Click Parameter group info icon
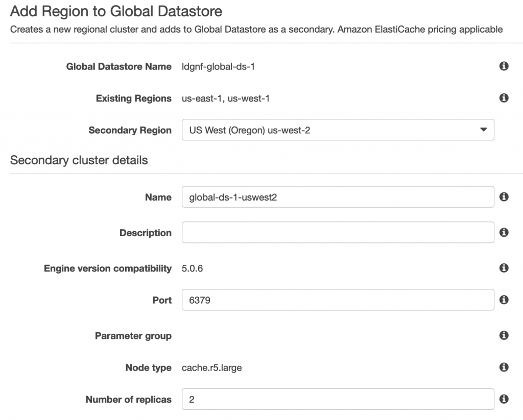 pyautogui.click(x=504, y=335)
